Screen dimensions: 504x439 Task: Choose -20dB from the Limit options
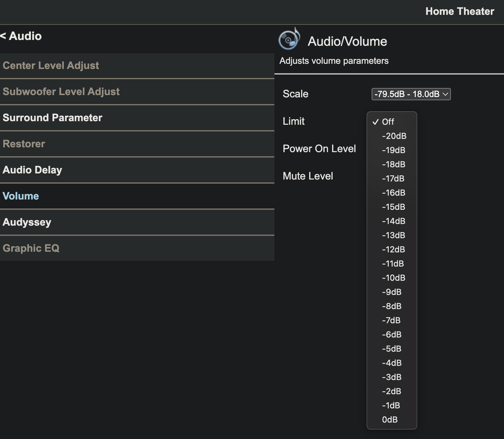(394, 136)
